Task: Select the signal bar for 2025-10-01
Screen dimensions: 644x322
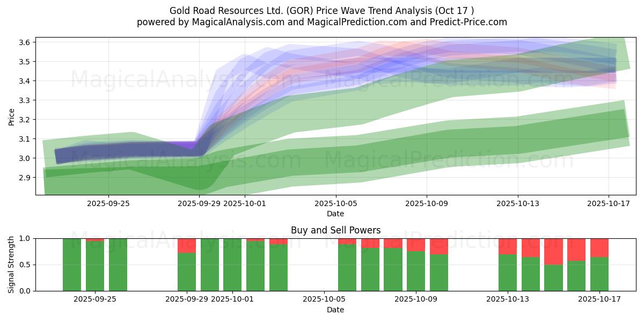Action: click(232, 265)
